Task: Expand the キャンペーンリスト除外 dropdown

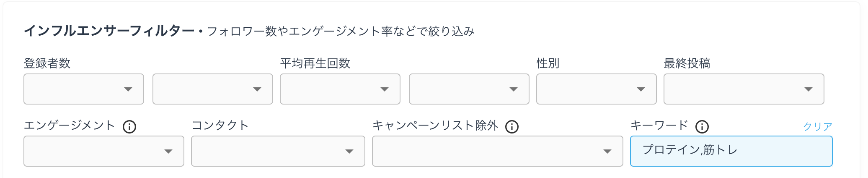Action: pyautogui.click(x=498, y=151)
